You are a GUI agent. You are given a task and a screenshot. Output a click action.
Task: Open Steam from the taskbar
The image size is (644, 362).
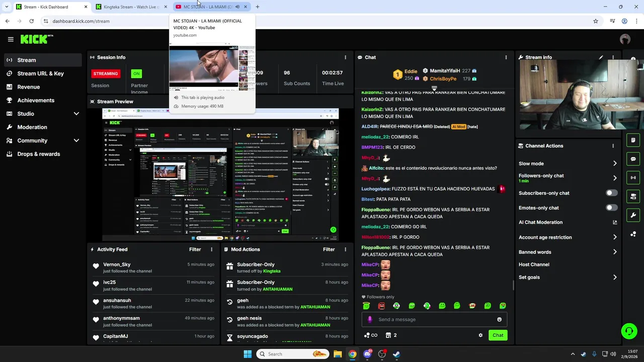tap(396, 354)
